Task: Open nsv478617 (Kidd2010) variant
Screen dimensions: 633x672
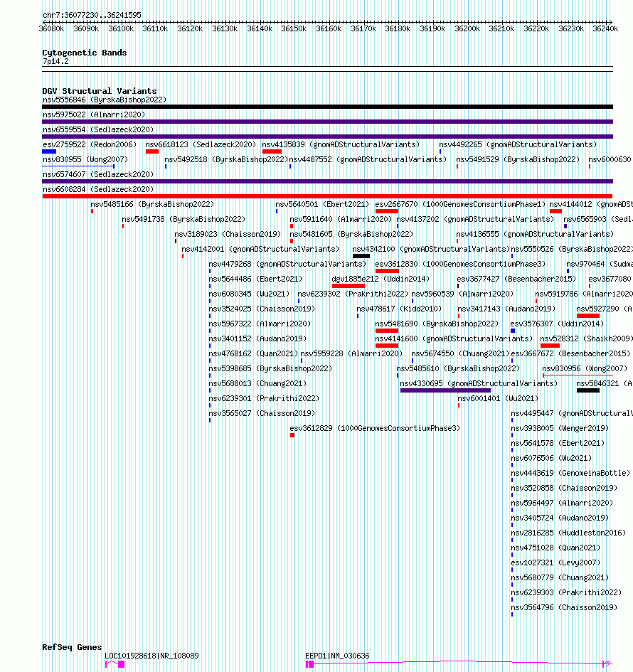Action: pos(399,309)
